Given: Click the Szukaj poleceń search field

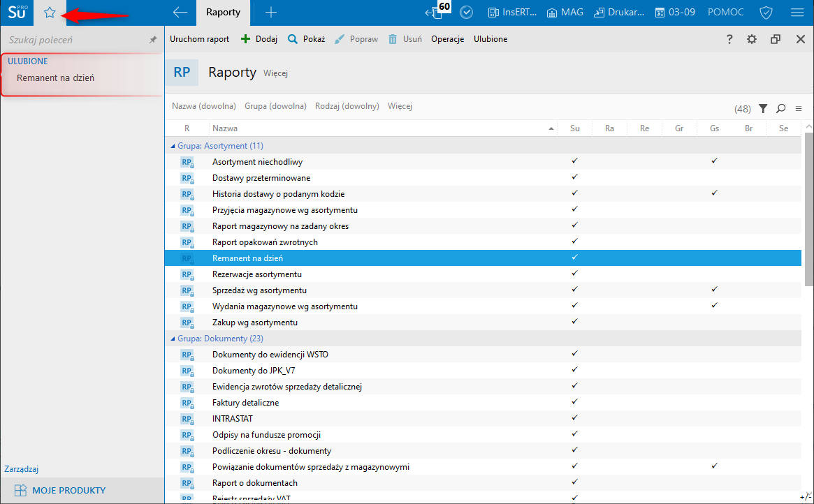Looking at the screenshot, I should [x=73, y=40].
